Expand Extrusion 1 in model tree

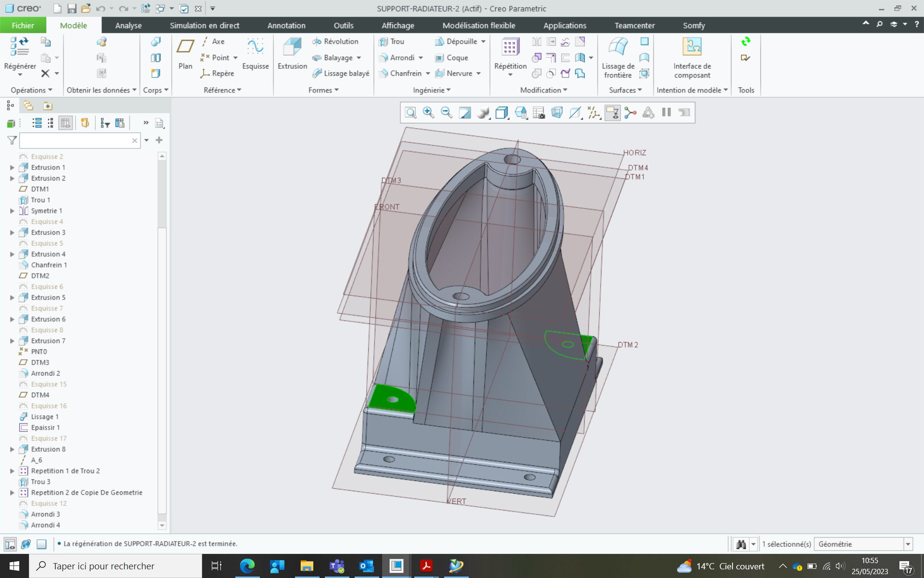12,168
